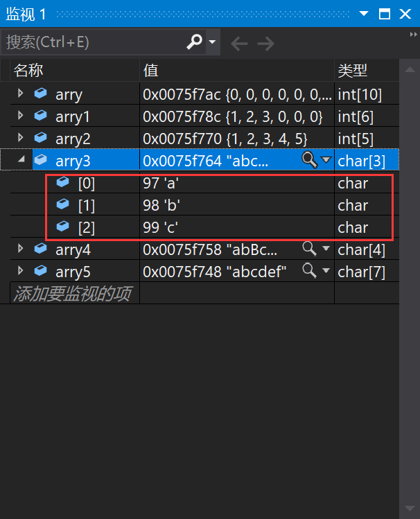Select the arry5 name cell
This screenshot has width=420, height=519.
tap(73, 272)
